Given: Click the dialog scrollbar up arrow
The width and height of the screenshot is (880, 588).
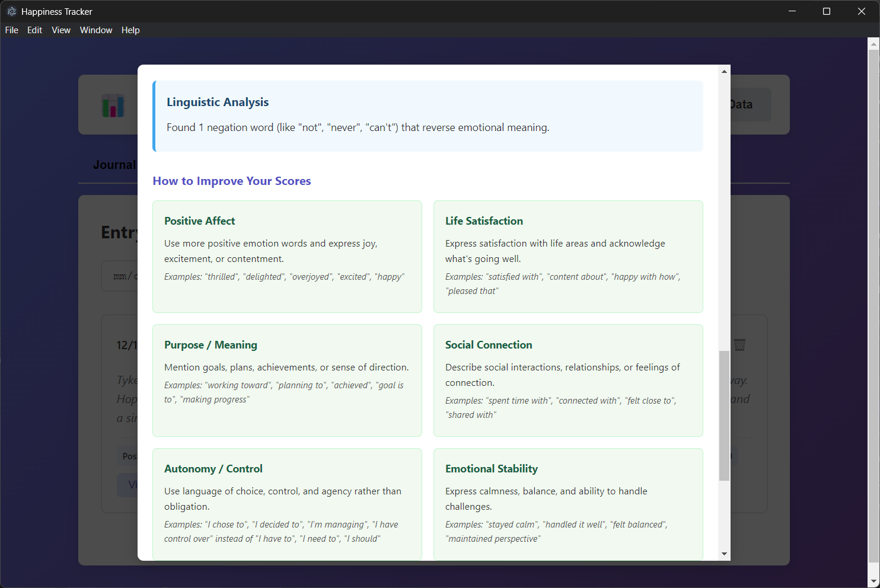Looking at the screenshot, I should pyautogui.click(x=724, y=71).
